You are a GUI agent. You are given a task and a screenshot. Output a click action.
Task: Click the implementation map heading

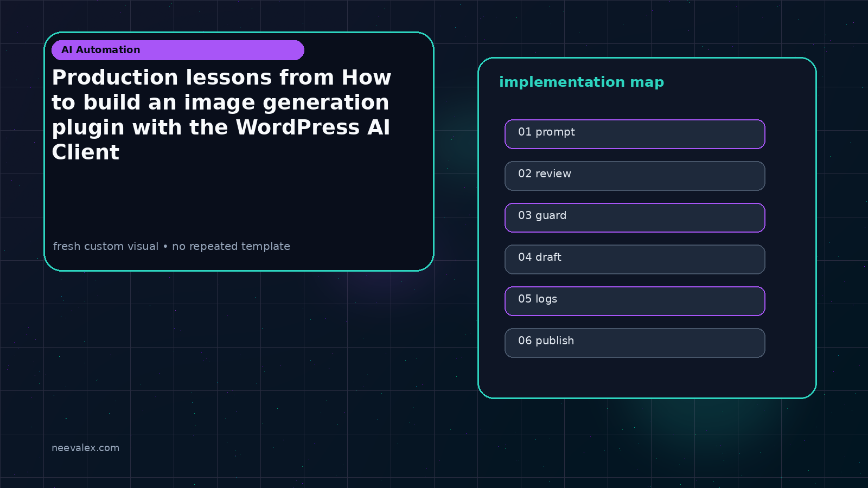point(582,82)
